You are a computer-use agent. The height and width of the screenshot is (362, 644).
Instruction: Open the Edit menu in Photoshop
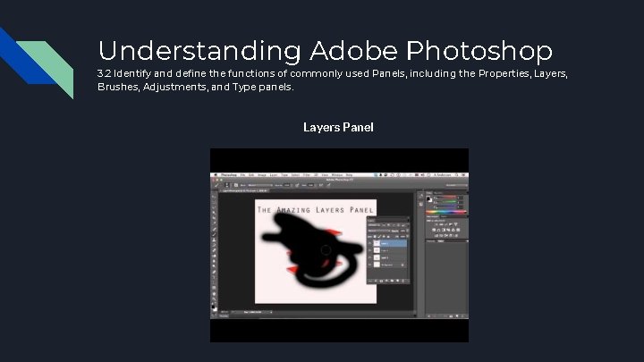click(x=251, y=175)
